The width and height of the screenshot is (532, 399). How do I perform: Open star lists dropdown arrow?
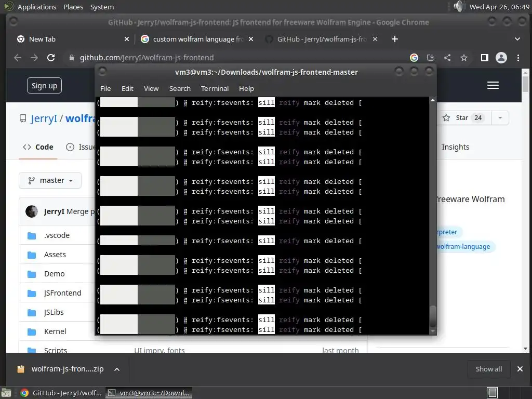500,118
